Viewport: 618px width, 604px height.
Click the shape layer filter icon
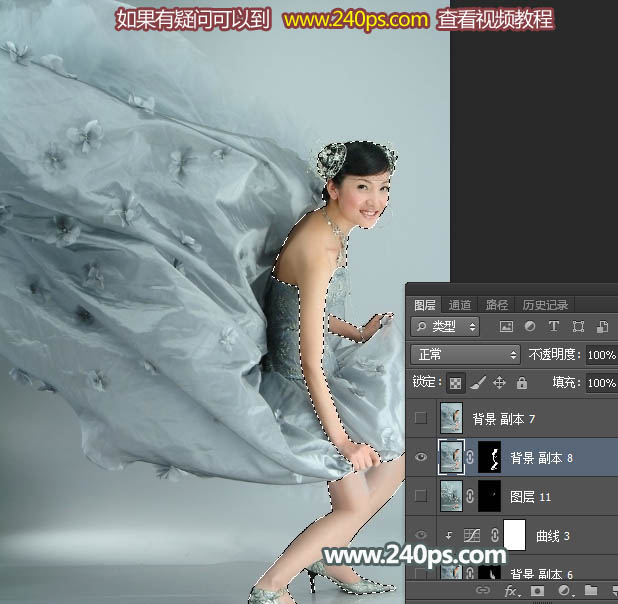[x=578, y=327]
